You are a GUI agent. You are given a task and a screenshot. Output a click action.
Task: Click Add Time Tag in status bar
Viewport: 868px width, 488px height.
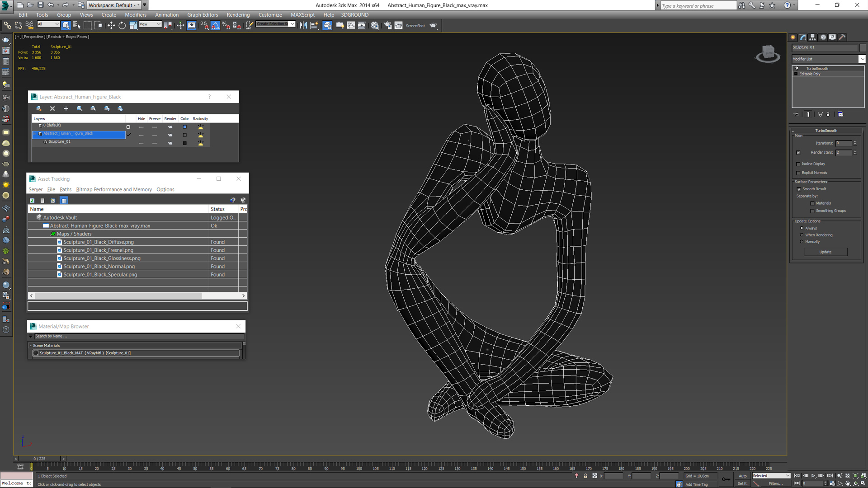click(x=696, y=484)
